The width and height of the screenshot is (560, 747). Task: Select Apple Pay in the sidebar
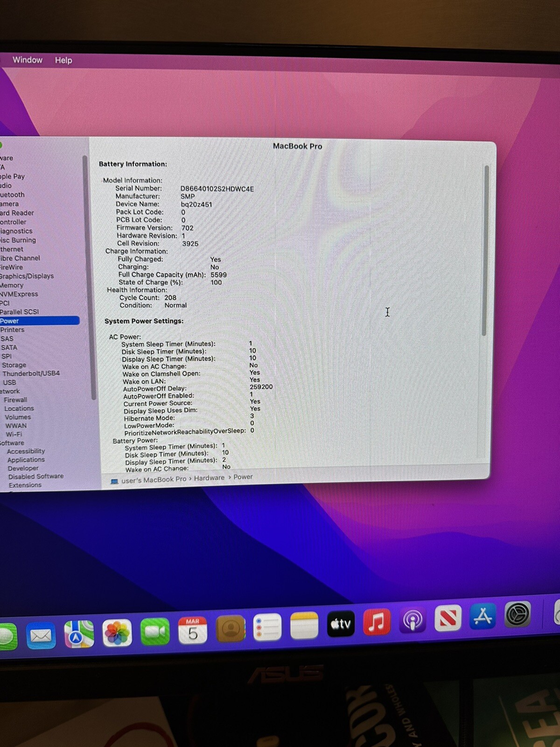[x=13, y=176]
